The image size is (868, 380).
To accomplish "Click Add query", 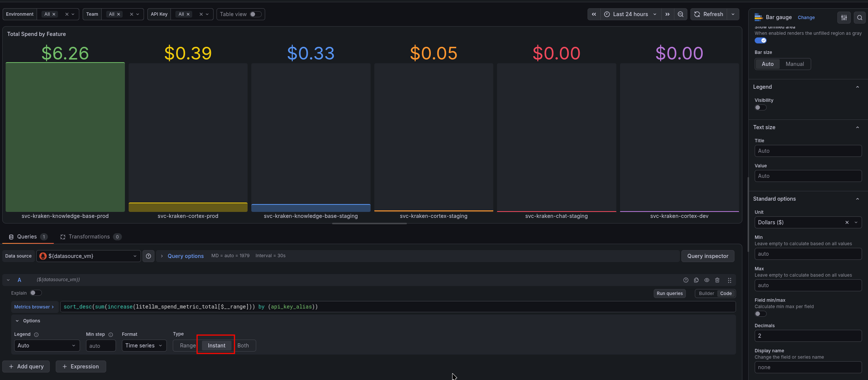I will (26, 367).
